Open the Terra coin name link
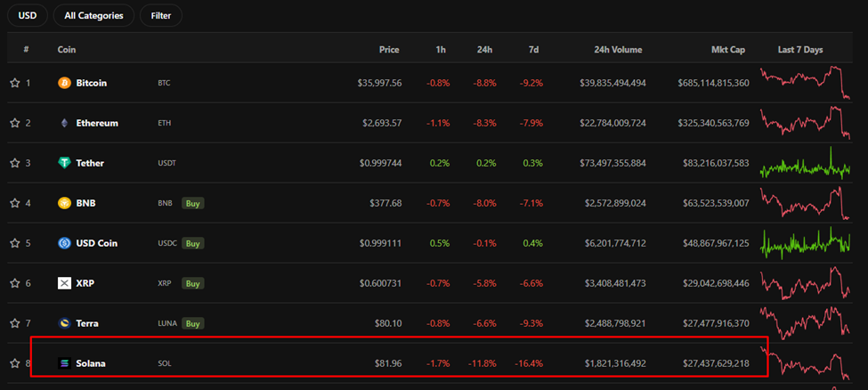The width and height of the screenshot is (868, 390). pos(87,323)
